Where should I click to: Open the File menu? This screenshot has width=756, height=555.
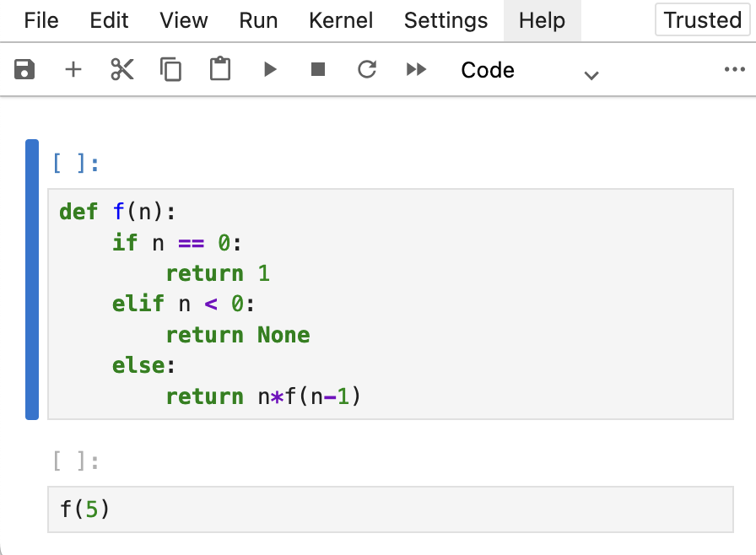(x=41, y=20)
